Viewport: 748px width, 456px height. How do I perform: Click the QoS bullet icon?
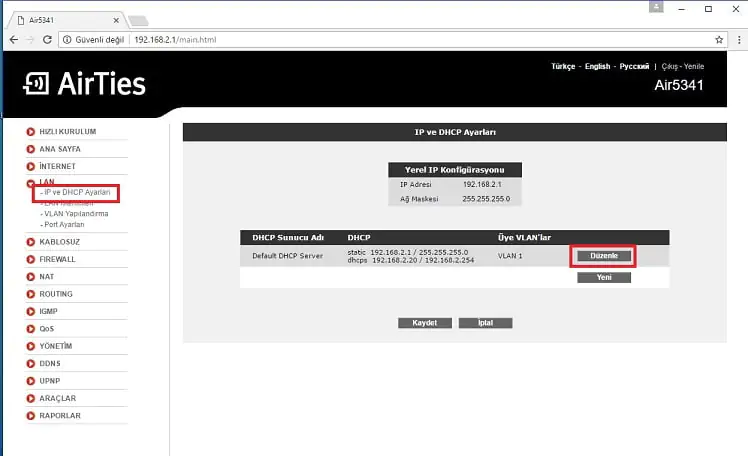[31, 329]
